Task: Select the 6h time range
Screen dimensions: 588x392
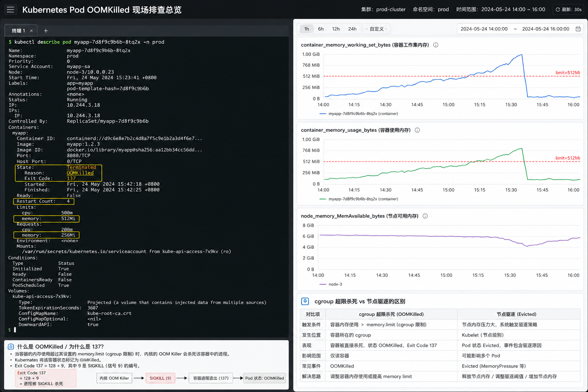Action: (321, 29)
